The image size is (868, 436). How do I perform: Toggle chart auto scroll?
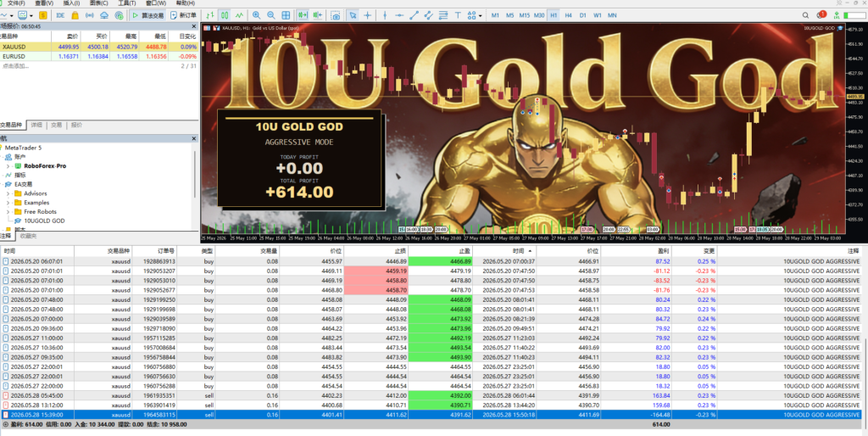click(x=303, y=15)
